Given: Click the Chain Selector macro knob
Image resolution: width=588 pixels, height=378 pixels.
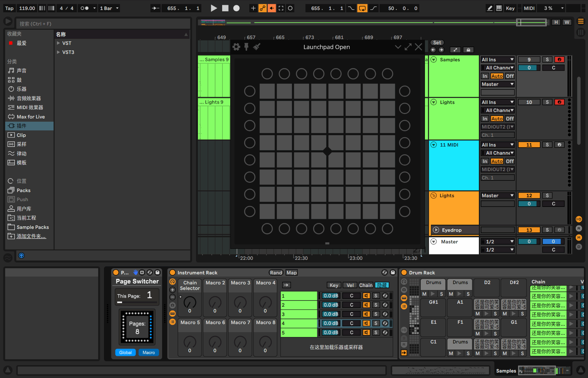Looking at the screenshot, I should coord(190,302).
